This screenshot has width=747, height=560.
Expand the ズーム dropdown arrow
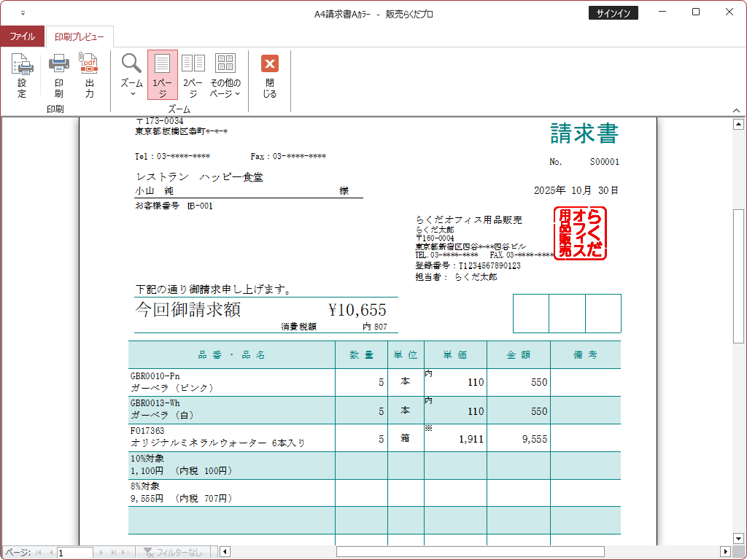click(132, 94)
